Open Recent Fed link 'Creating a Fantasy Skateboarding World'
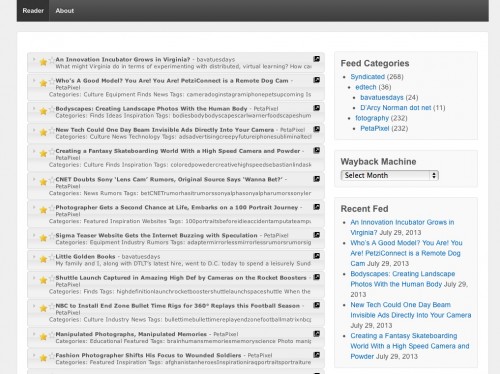 coord(410,346)
